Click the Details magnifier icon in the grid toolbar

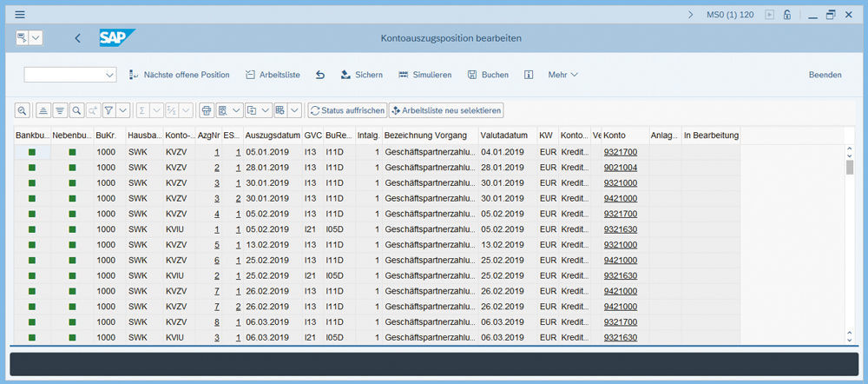tap(22, 111)
